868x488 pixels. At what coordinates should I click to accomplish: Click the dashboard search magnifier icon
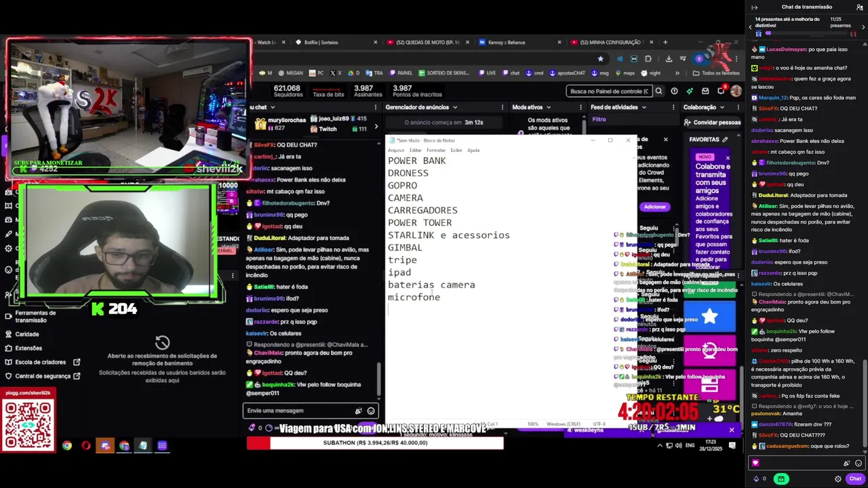pos(658,91)
